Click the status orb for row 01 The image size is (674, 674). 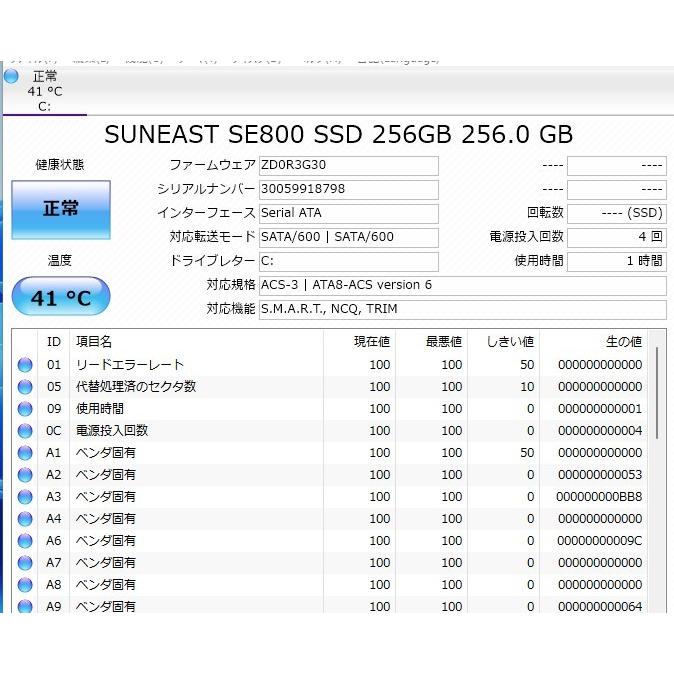pyautogui.click(x=25, y=365)
